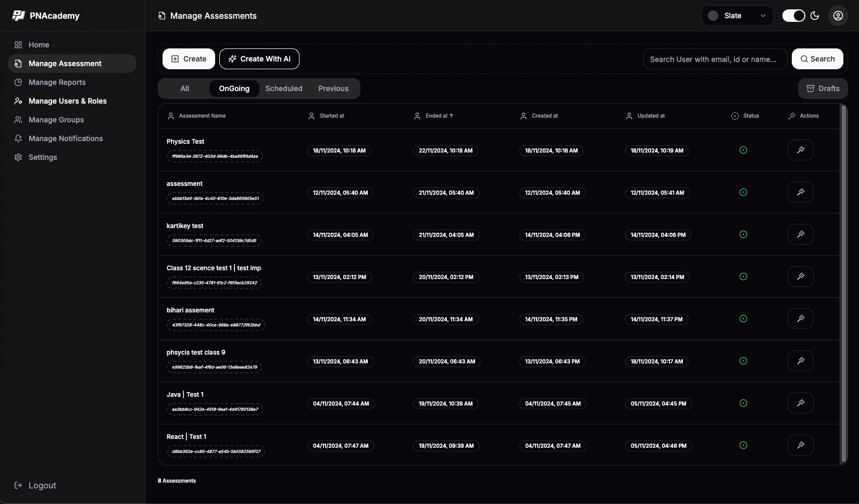Open Settings gear in sidebar
Screen dimensions: 859x504
click(18, 157)
